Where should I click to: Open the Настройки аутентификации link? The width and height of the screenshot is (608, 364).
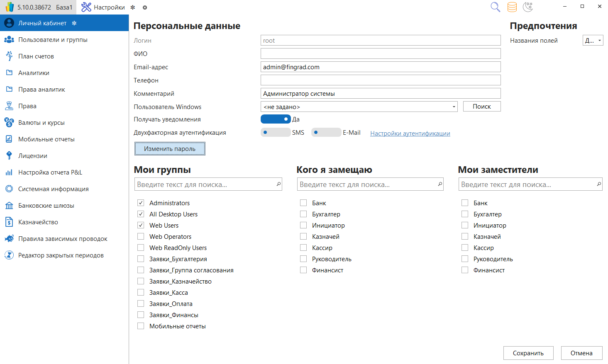[410, 133]
